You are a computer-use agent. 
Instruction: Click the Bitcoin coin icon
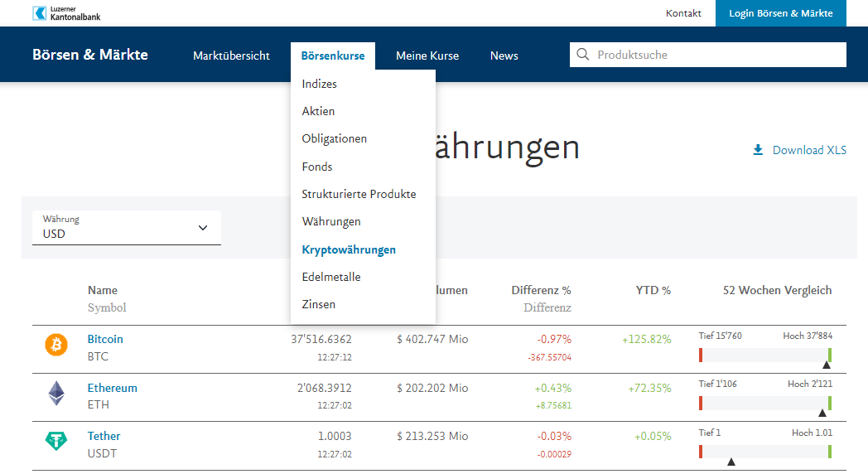(56, 345)
